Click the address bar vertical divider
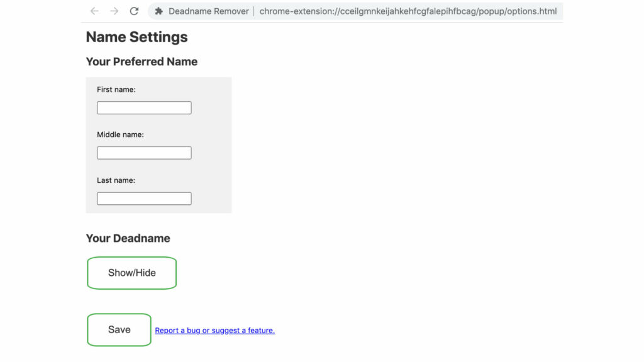This screenshot has width=644, height=362. tap(254, 11)
